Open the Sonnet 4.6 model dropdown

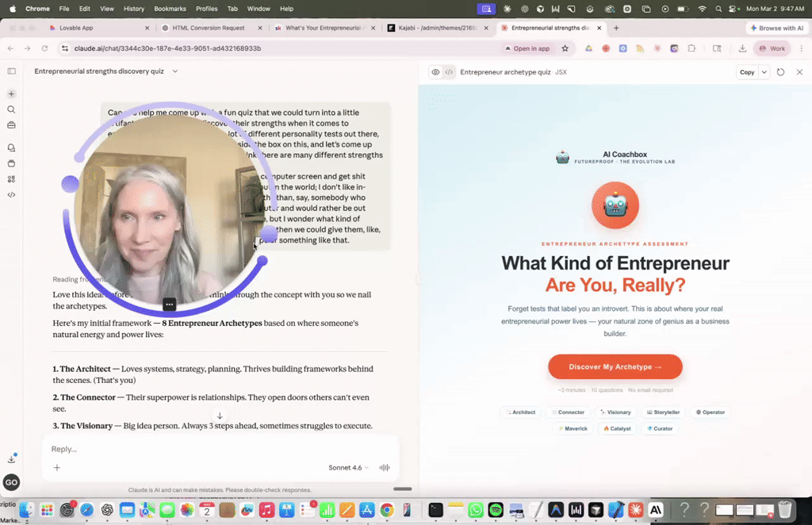[x=347, y=468]
